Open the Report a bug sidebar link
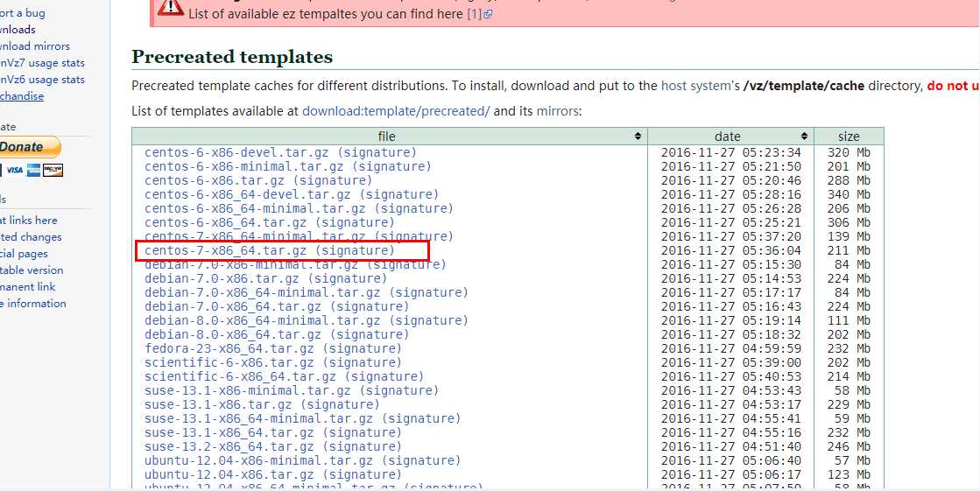980x491 pixels. click(x=22, y=12)
